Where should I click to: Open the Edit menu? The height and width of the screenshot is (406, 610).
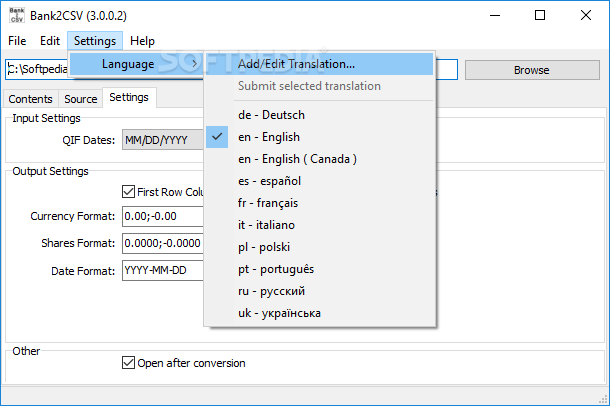pos(50,41)
